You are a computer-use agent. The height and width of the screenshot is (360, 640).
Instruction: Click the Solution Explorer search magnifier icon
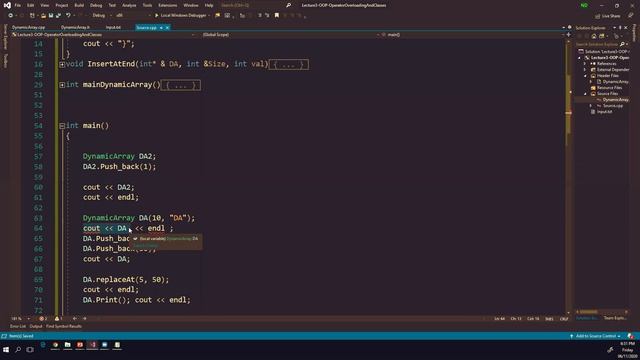tap(622, 44)
